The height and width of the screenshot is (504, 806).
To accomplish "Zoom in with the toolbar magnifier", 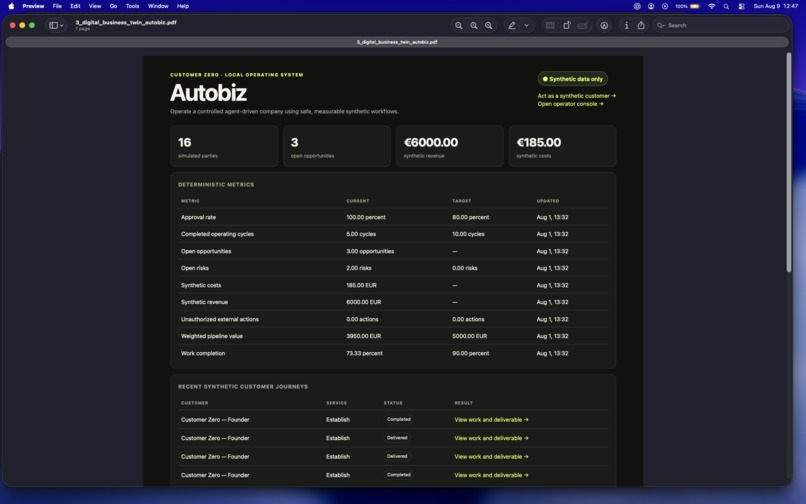I will click(488, 25).
